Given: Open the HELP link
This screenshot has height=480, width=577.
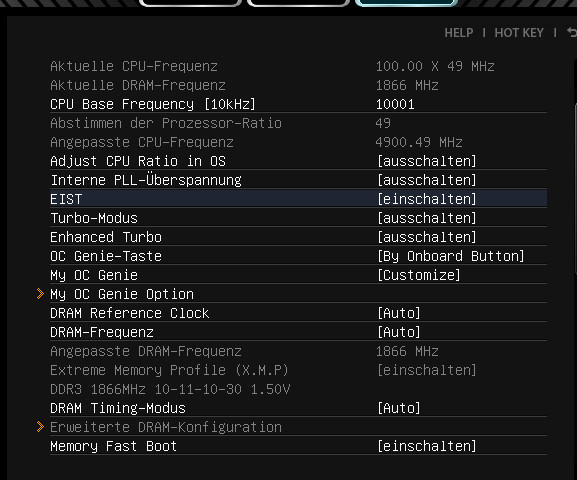Looking at the screenshot, I should pyautogui.click(x=459, y=33).
